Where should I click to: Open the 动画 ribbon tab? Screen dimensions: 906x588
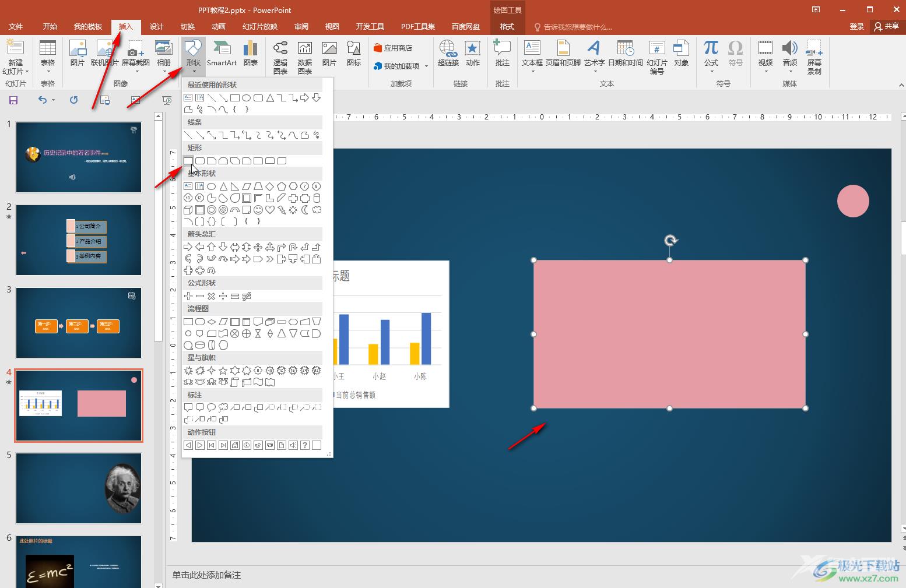[219, 27]
